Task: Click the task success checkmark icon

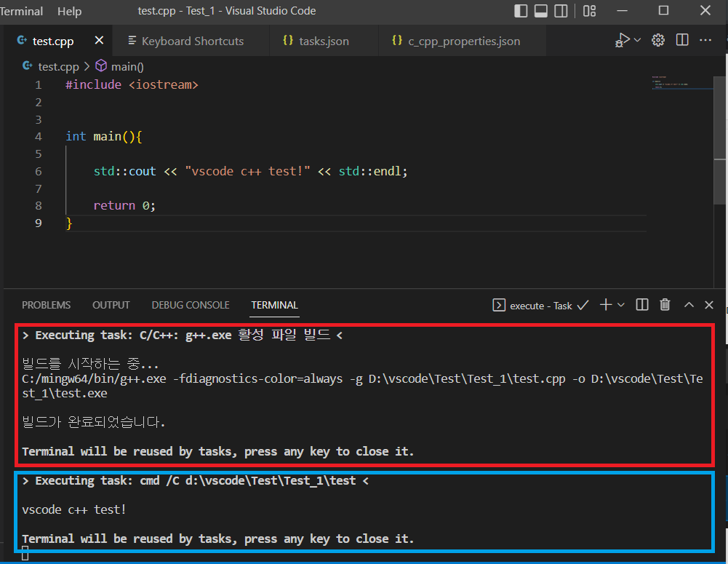Action: point(583,305)
